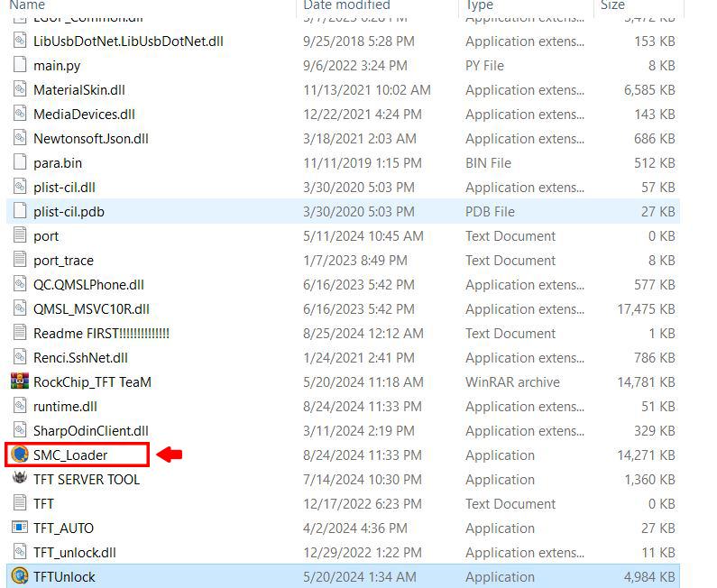This screenshot has width=717, height=588.
Task: Click the SMC_Loader application icon
Action: click(20, 455)
